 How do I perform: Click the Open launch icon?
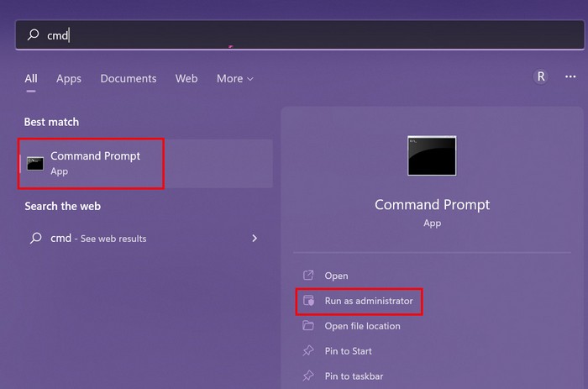308,275
